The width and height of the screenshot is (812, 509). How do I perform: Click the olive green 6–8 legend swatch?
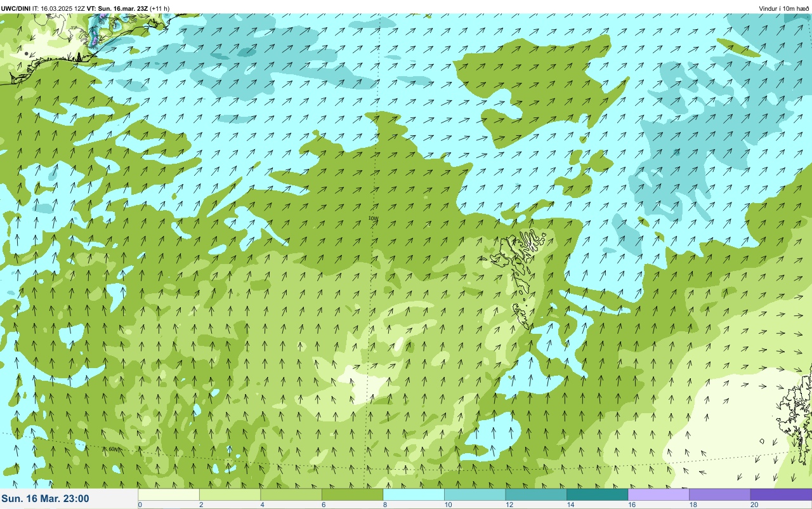click(352, 494)
